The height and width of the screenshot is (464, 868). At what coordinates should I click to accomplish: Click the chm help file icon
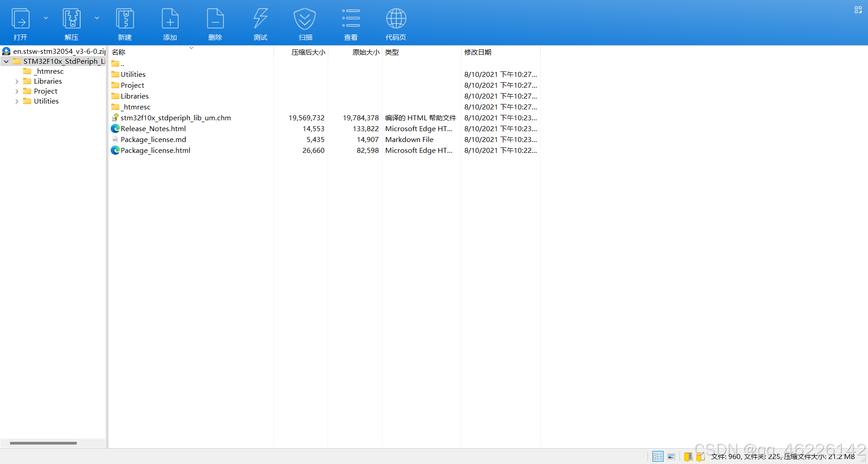point(115,118)
